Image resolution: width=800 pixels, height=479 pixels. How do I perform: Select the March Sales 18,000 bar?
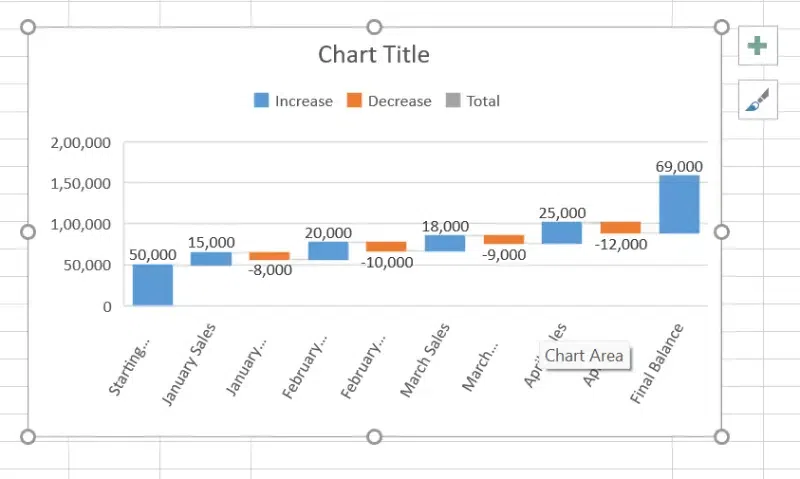pos(445,243)
